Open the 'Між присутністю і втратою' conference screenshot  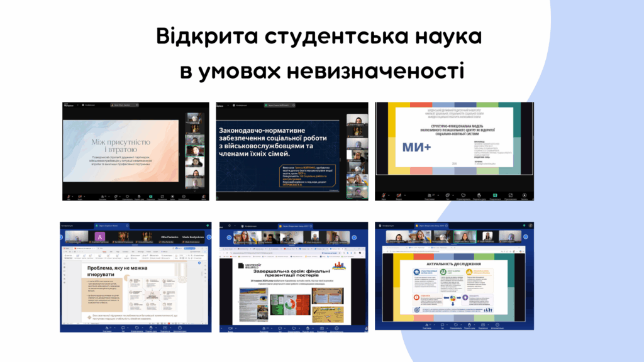pos(136,151)
